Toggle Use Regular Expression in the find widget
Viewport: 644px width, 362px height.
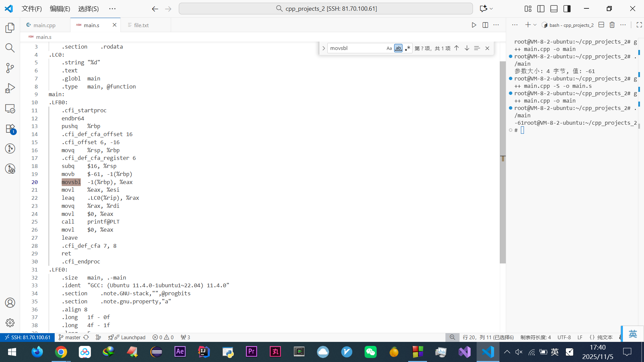click(x=407, y=48)
